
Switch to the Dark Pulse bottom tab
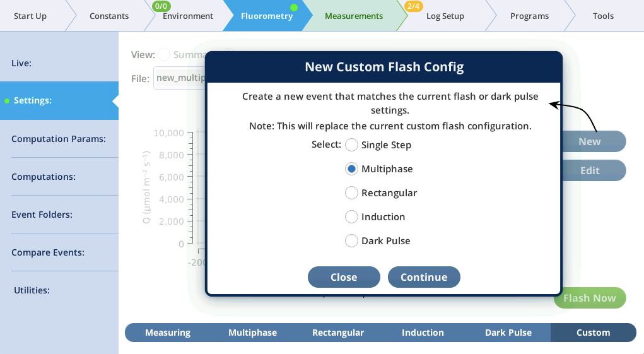coord(508,333)
